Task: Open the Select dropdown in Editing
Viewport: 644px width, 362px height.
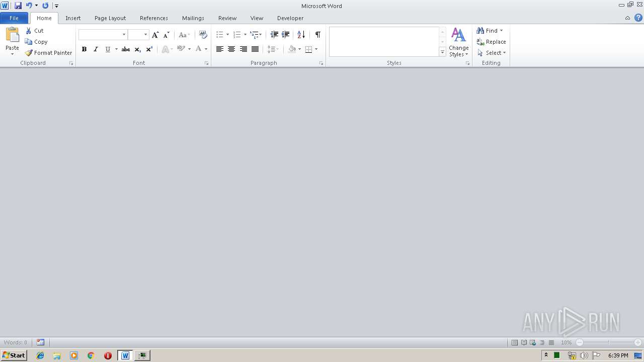Action: pyautogui.click(x=492, y=53)
